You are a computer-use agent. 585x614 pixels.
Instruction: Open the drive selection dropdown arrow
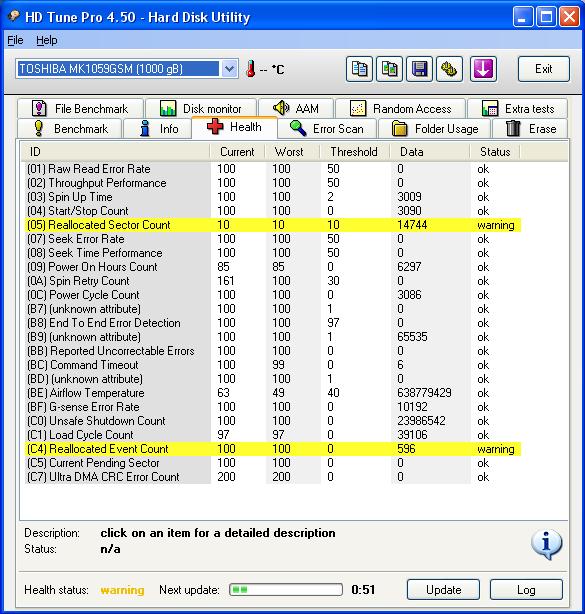click(229, 69)
